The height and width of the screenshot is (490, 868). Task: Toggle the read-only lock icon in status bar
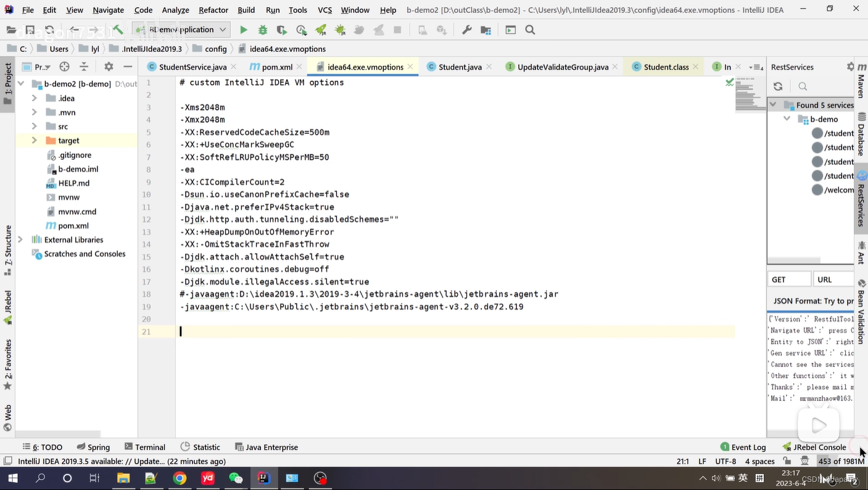787,461
